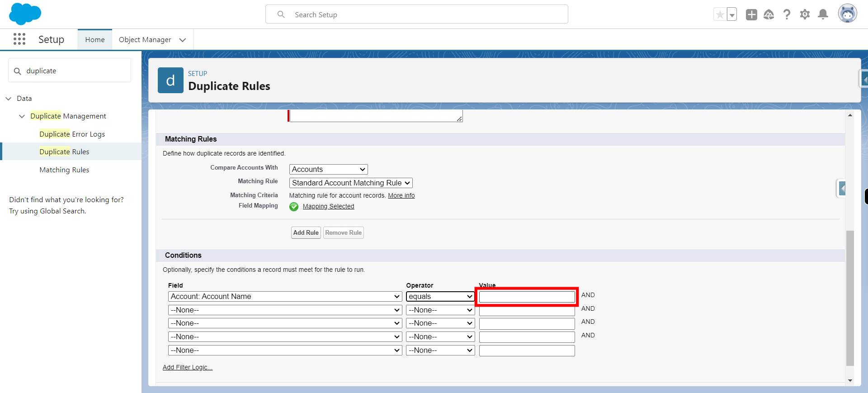Collapse the Duplicate Management node
This screenshot has height=393, width=868.
[x=22, y=116]
